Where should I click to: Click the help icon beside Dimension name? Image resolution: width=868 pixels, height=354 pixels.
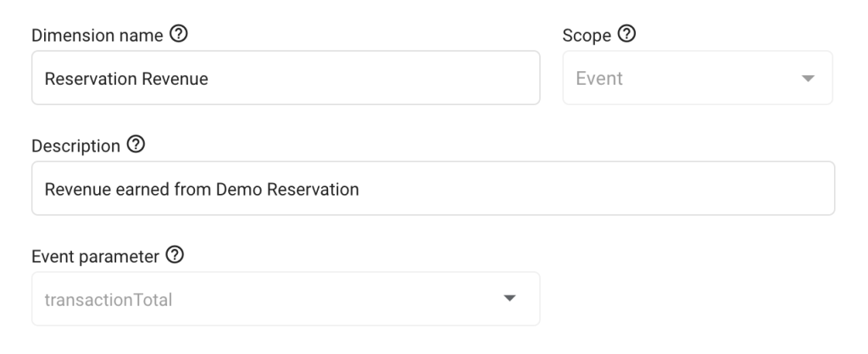point(179,36)
